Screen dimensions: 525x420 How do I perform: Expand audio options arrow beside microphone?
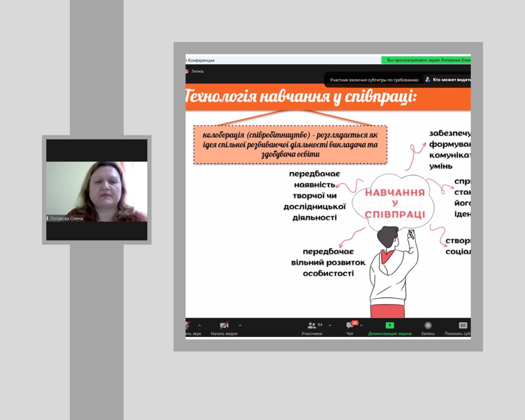[x=199, y=325]
